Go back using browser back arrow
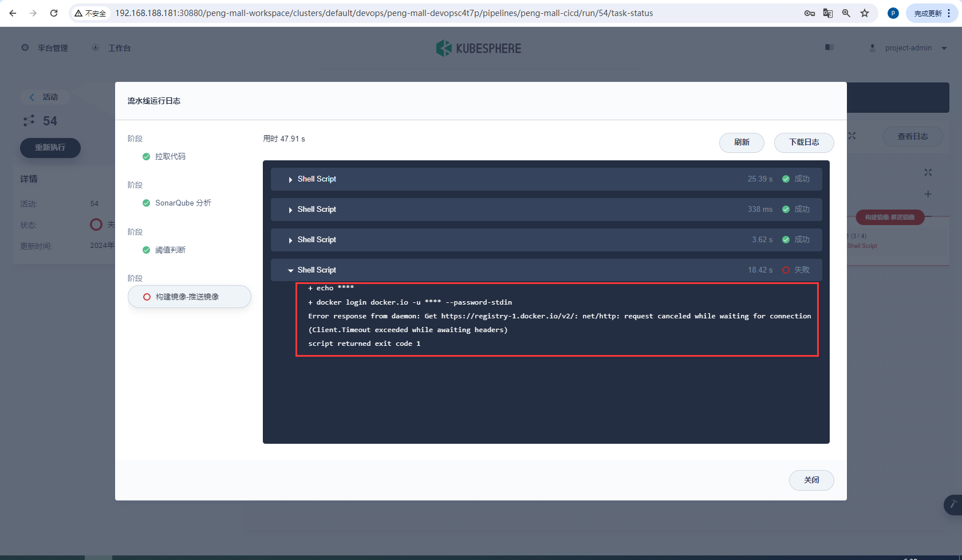Screen dimensions: 962x560 pyautogui.click(x=13, y=13)
